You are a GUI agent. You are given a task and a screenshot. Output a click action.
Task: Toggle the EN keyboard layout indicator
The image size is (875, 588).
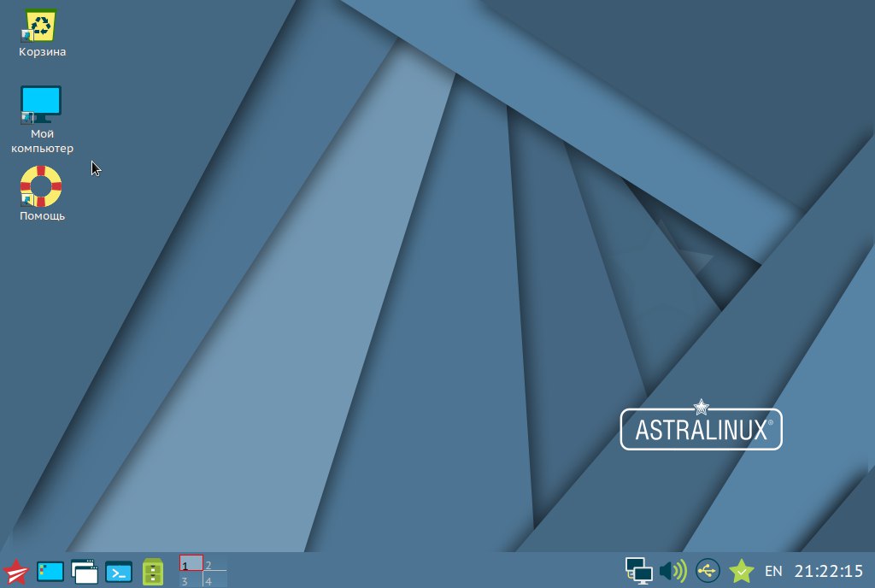773,571
